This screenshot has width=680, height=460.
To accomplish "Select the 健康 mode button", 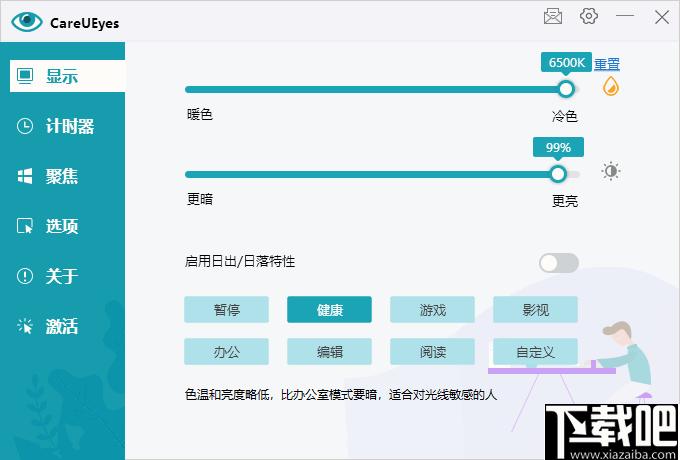I will coord(329,310).
